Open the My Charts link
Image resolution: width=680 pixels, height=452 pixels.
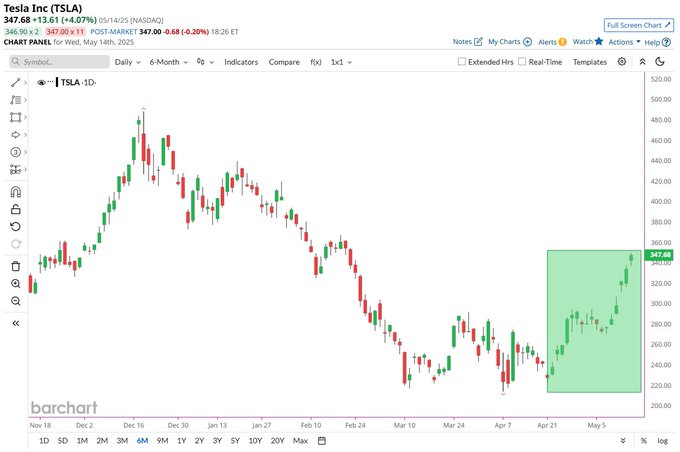point(504,42)
